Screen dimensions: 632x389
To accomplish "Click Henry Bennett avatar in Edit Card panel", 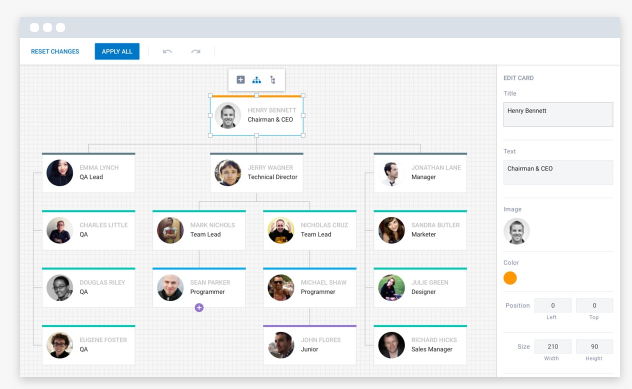I will click(517, 231).
